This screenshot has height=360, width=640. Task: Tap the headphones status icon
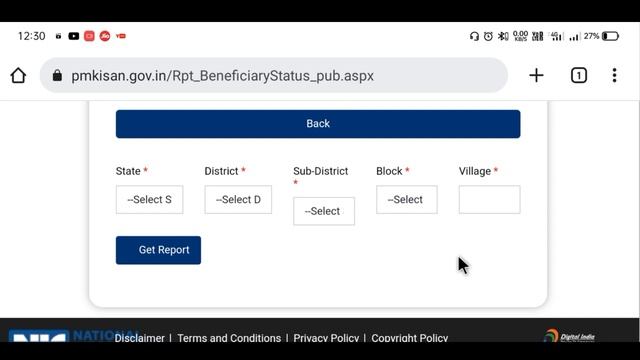click(474, 36)
